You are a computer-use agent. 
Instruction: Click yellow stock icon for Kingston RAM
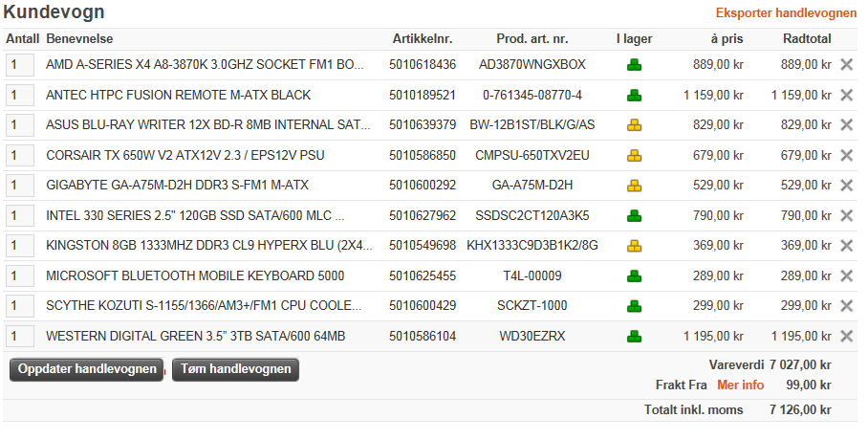point(635,246)
